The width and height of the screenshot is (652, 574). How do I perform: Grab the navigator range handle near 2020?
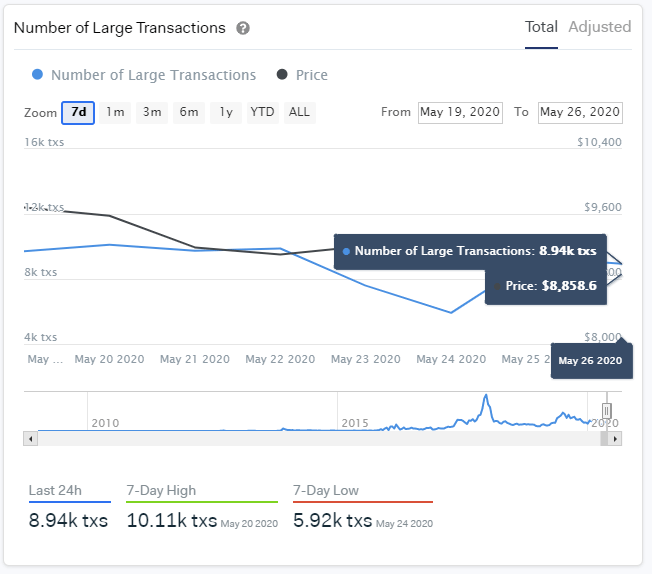[x=606, y=411]
